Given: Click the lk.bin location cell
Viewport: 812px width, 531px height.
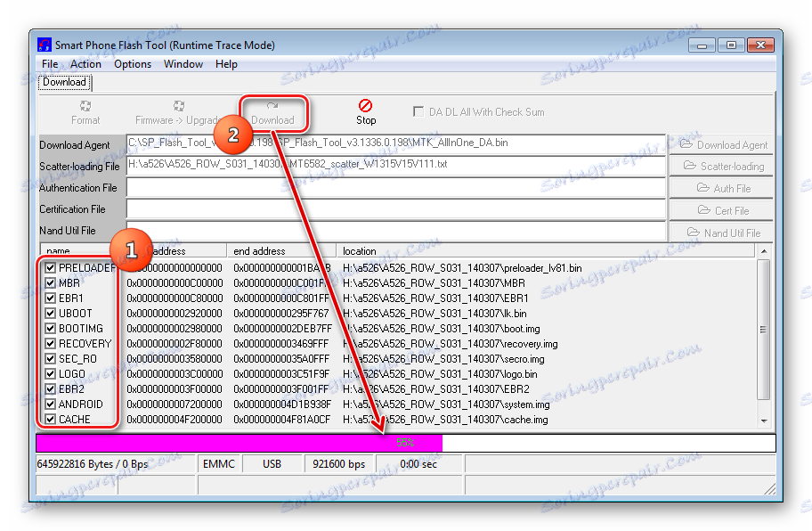Looking at the screenshot, I should 434,313.
